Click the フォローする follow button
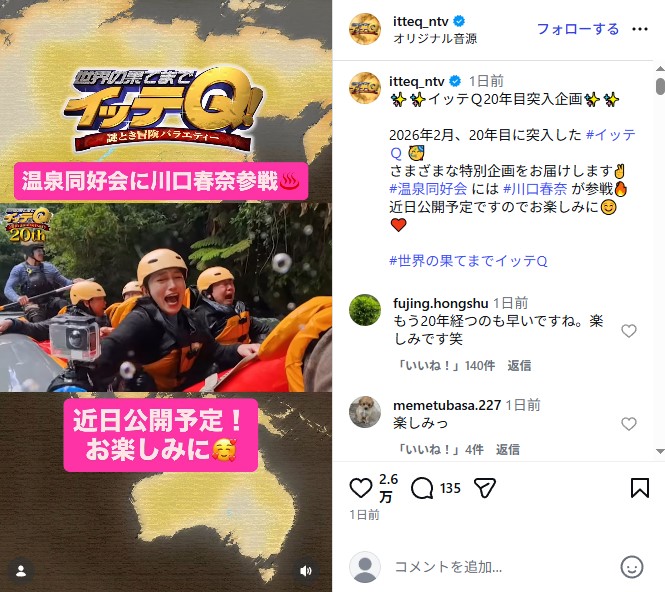 578,29
